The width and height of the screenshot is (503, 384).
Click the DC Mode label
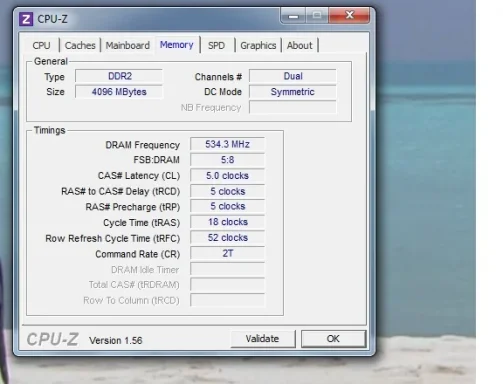coord(223,92)
